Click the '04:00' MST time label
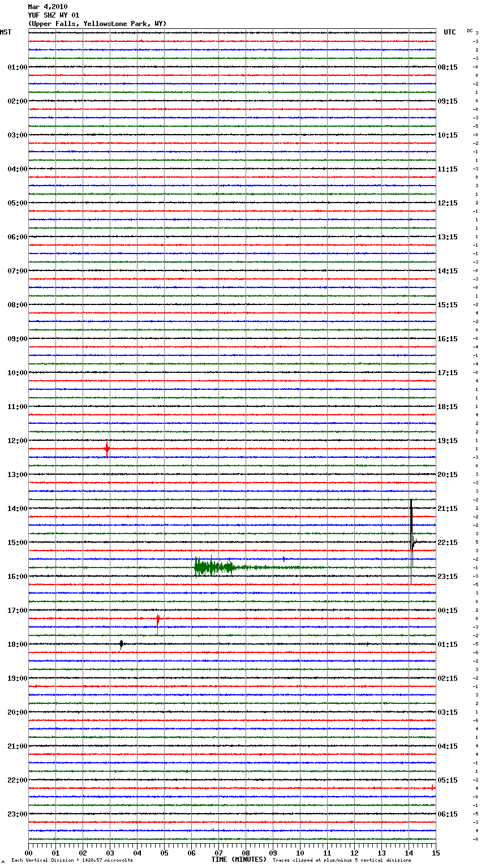 18,169
